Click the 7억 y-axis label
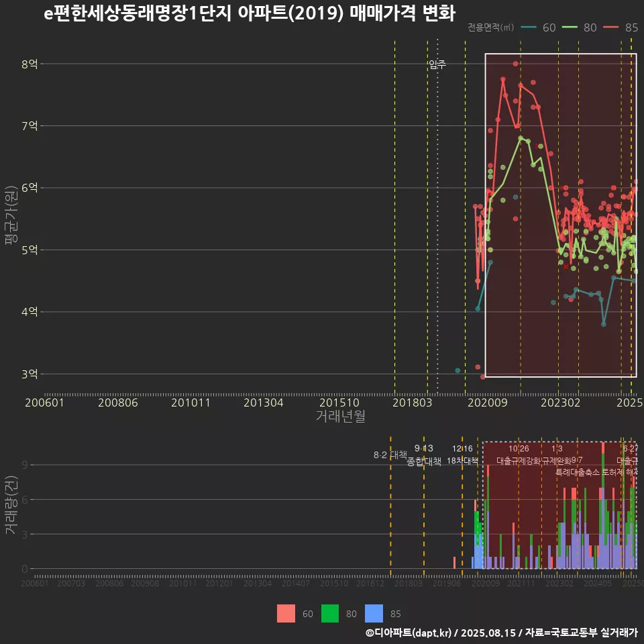Screen dimensions: 644x644 30,125
